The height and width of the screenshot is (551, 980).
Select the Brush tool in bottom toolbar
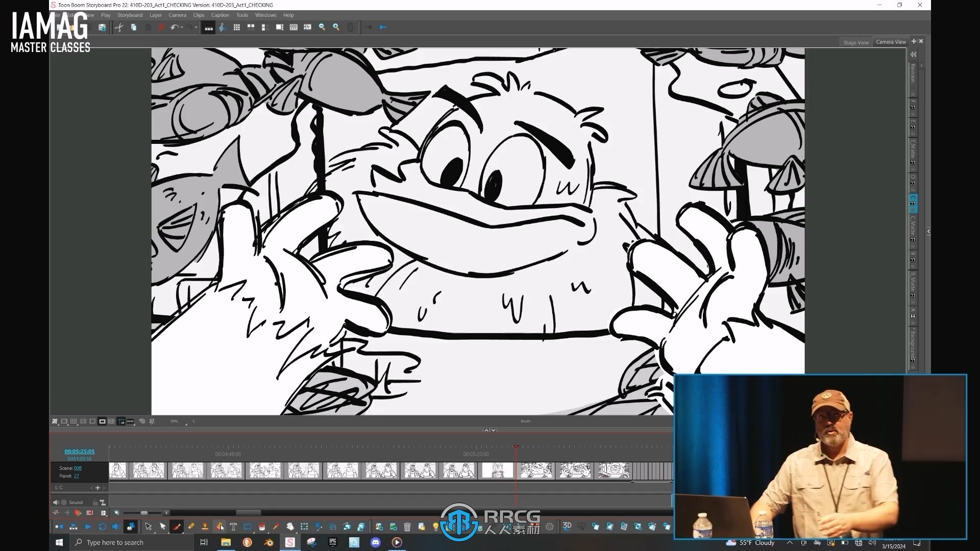[177, 527]
